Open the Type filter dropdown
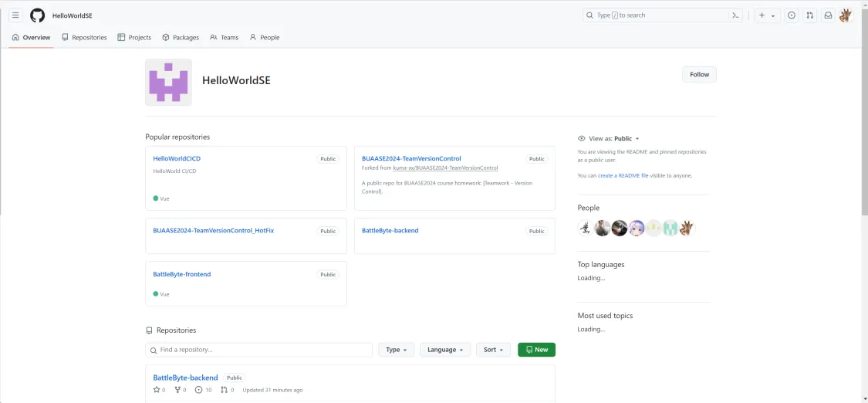Viewport: 868px width, 403px height. point(397,350)
